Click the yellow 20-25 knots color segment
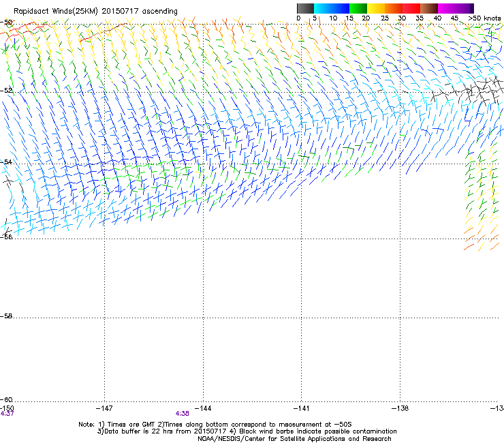The image size is (504, 443). 376,8
